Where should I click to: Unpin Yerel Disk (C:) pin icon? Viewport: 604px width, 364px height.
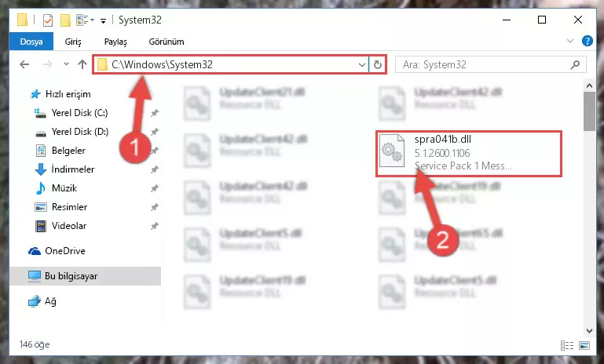(155, 113)
